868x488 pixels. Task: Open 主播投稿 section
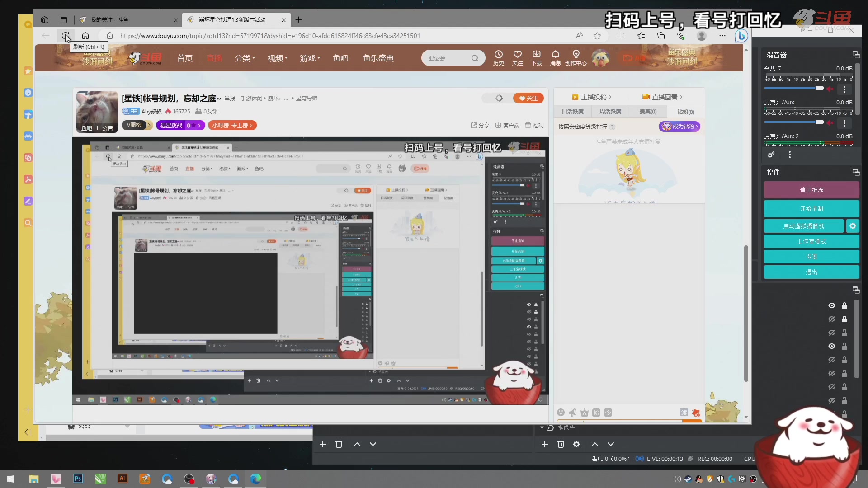(591, 97)
